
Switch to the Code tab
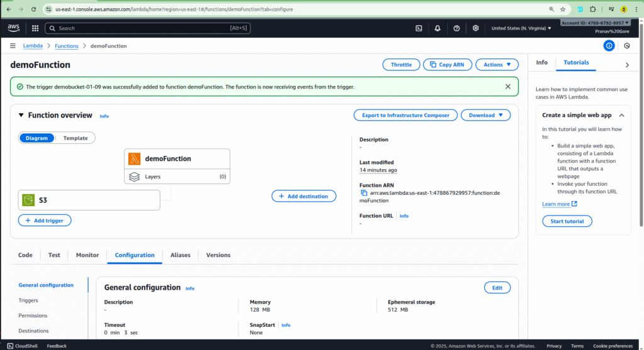25,255
